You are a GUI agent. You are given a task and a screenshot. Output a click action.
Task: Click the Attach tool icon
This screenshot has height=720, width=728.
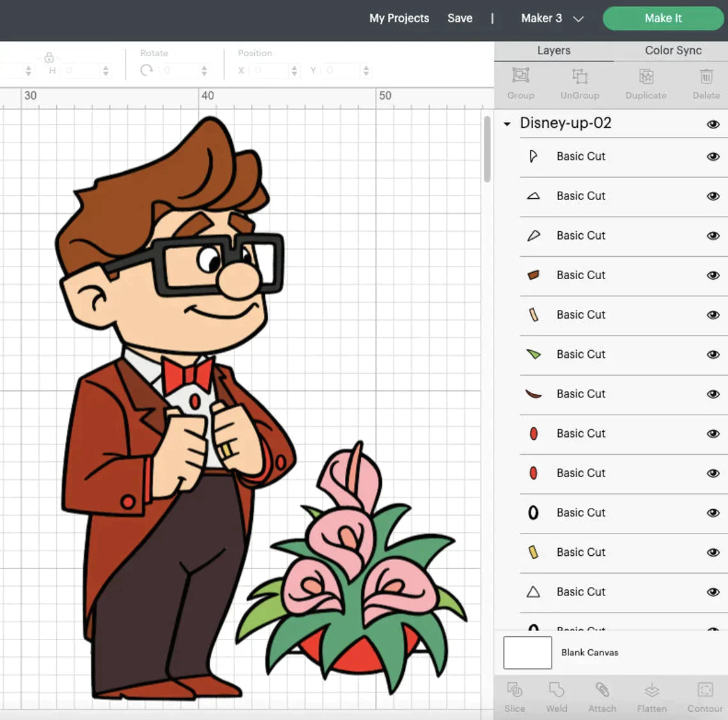pos(602,691)
